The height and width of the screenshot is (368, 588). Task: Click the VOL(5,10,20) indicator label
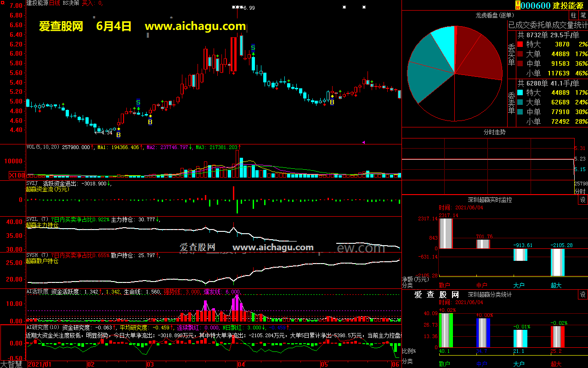point(43,148)
